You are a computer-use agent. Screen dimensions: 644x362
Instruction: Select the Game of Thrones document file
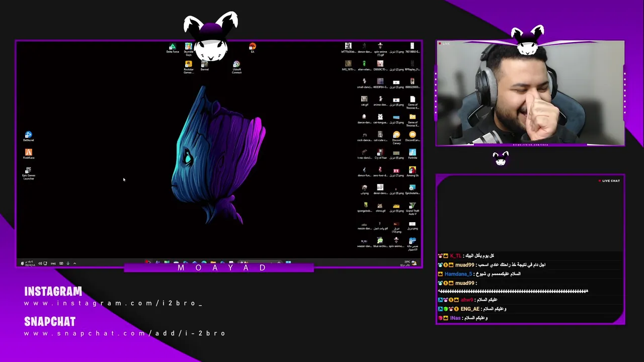click(413, 102)
